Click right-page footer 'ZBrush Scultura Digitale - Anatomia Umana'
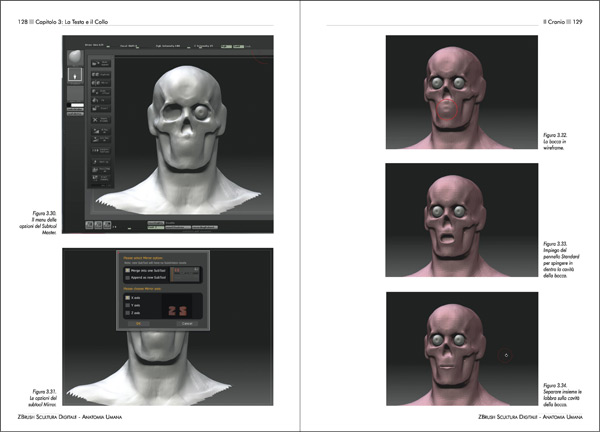Screen dimensions: 600x432 [530, 417]
